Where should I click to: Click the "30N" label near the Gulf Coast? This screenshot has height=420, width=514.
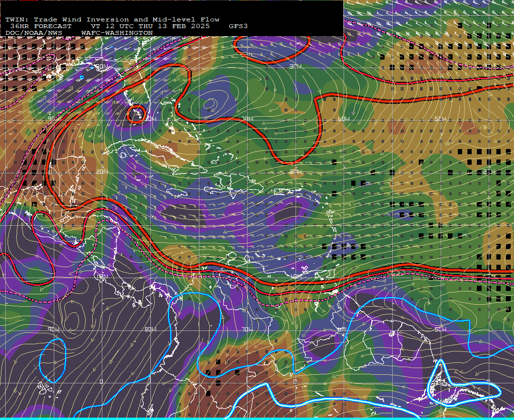[102, 66]
